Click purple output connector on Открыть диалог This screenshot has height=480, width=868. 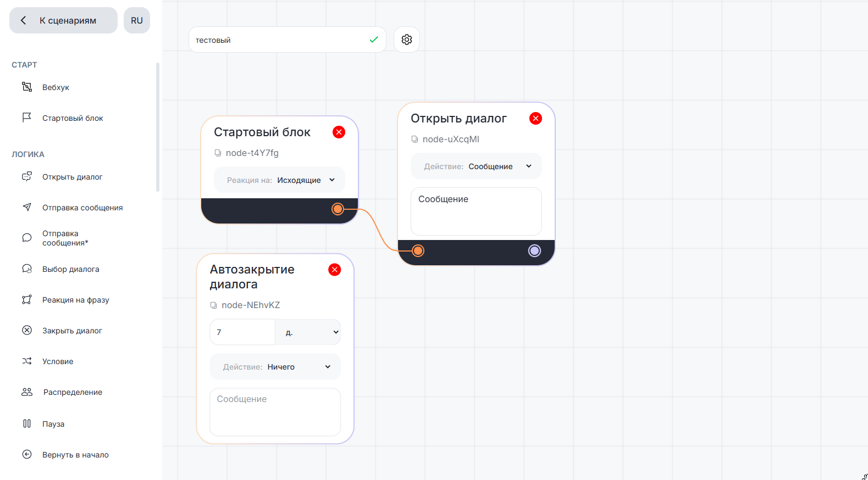pyautogui.click(x=534, y=251)
